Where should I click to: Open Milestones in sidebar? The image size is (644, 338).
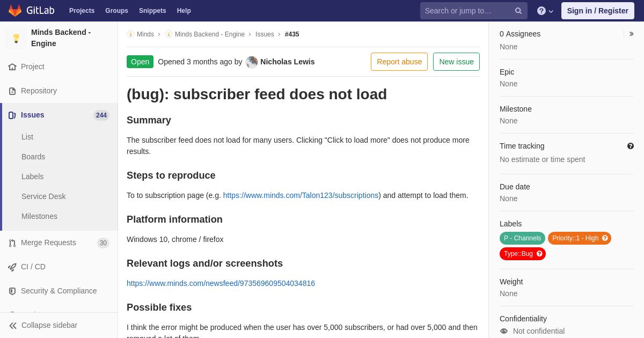39,217
